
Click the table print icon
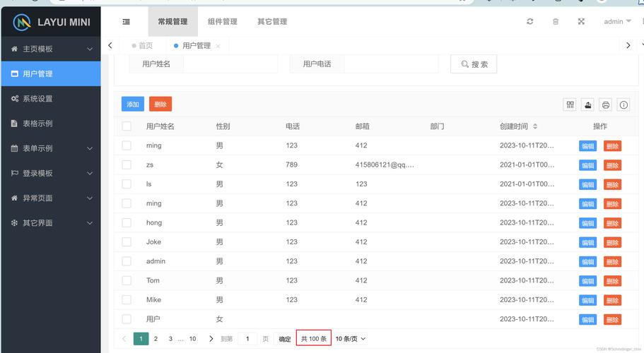coord(606,105)
